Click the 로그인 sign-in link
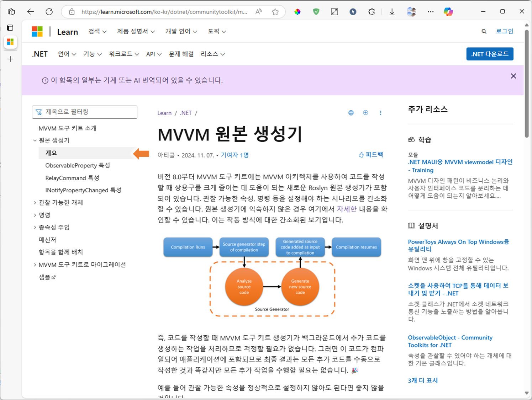532x400 pixels. click(x=505, y=31)
